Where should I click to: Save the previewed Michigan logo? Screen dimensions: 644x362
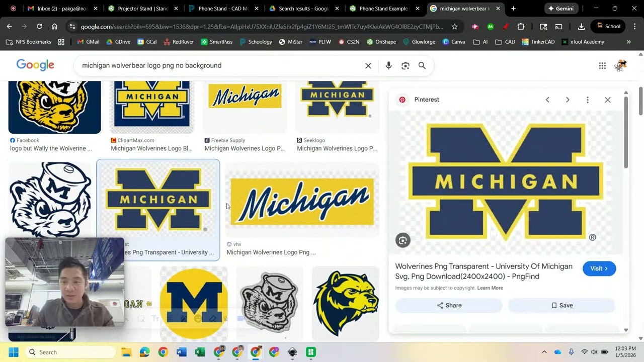[x=561, y=305]
